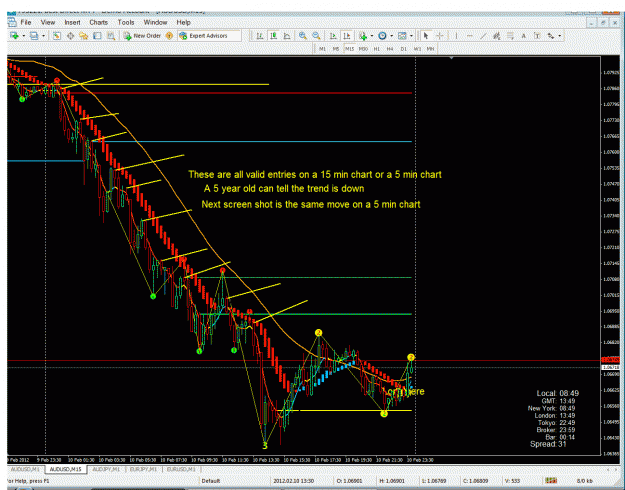
Task: Click the Default profile in status bar
Action: [211, 481]
